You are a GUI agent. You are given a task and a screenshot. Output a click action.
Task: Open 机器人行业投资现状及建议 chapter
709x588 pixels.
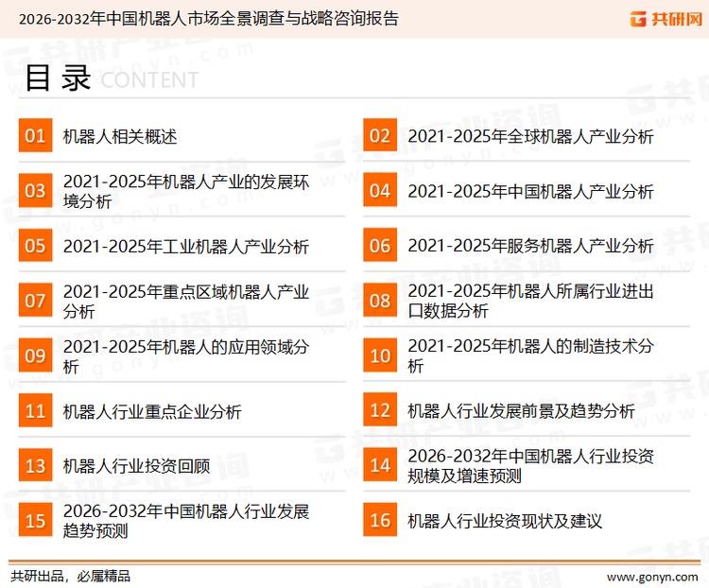[x=505, y=520]
